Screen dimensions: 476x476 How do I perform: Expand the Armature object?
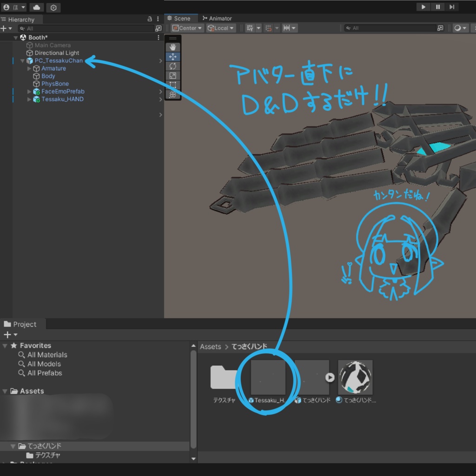(29, 69)
